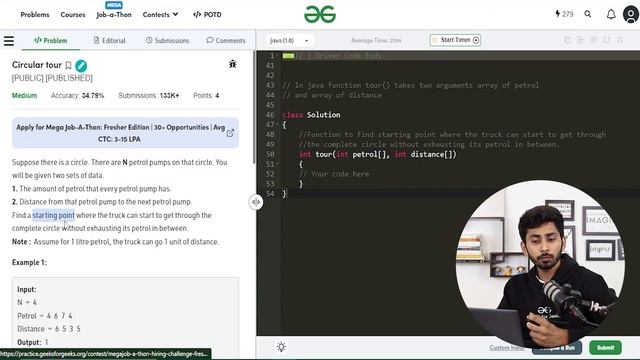Screen dimensions: 640x360
Task: Click 'Accuracy: 34.79%' stat
Action: 77,96
